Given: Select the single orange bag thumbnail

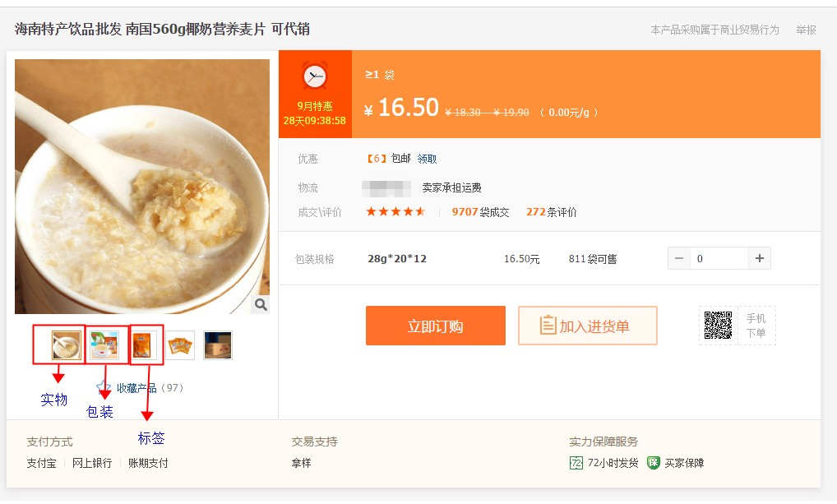Looking at the screenshot, I should point(142,345).
